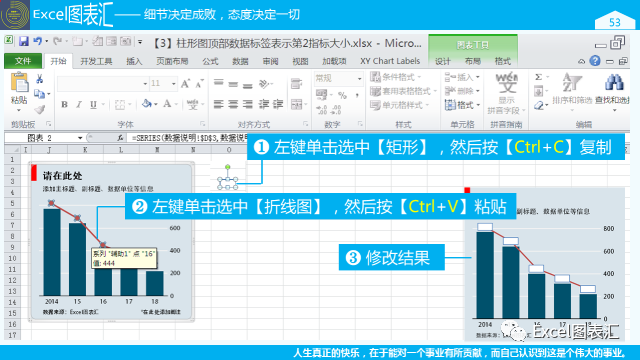This screenshot has height=360, width=640.
Task: Click the Find and Select binoculars icon
Action: click(614, 82)
